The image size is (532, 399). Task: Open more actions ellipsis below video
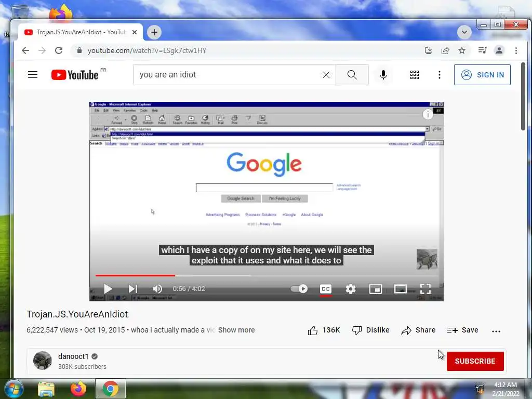pyautogui.click(x=496, y=331)
